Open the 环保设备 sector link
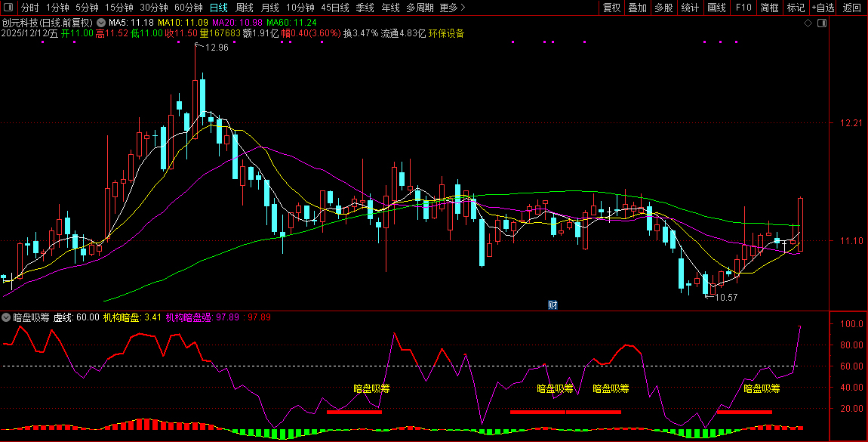Image resolution: width=868 pixels, height=442 pixels. (446, 33)
